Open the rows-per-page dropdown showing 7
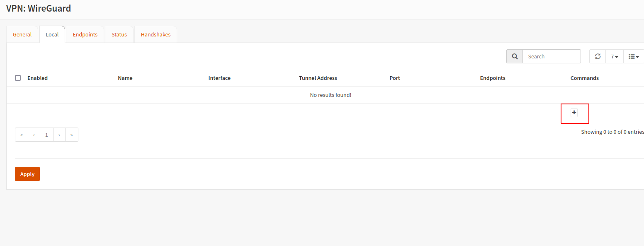The height and width of the screenshot is (246, 644). click(615, 56)
